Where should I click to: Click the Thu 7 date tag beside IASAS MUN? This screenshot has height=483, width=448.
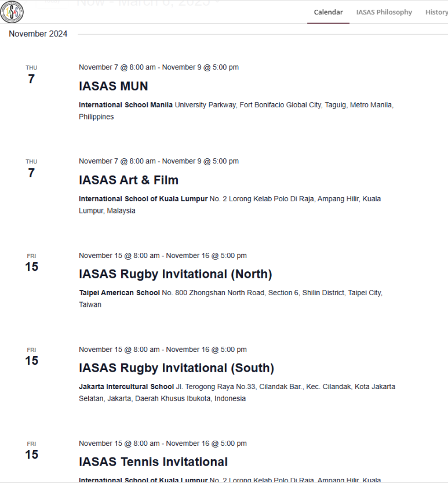(31, 75)
